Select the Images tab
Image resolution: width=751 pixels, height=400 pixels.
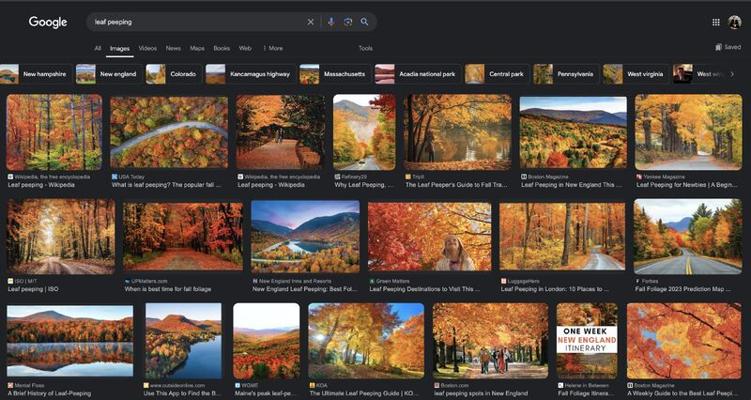point(120,48)
